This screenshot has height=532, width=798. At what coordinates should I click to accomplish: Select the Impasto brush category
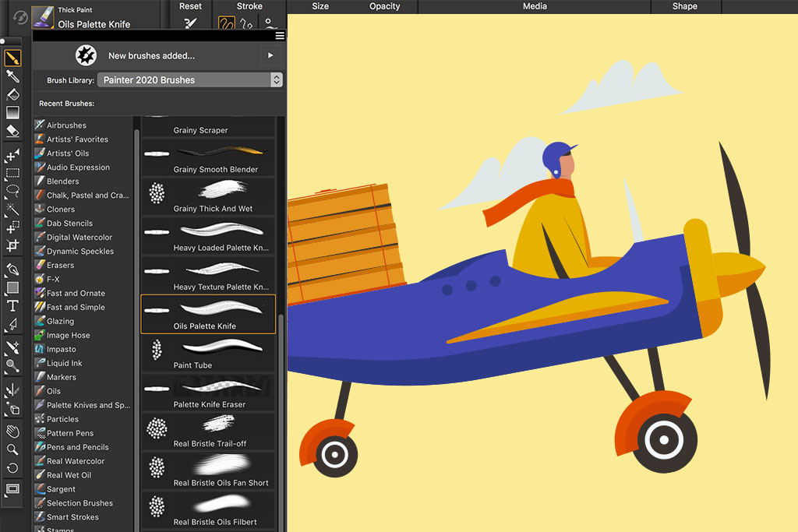pos(83,349)
